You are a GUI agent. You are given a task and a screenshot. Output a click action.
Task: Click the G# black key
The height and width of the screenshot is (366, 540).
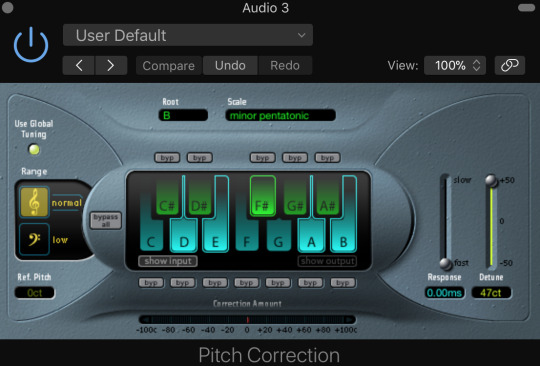pos(295,197)
